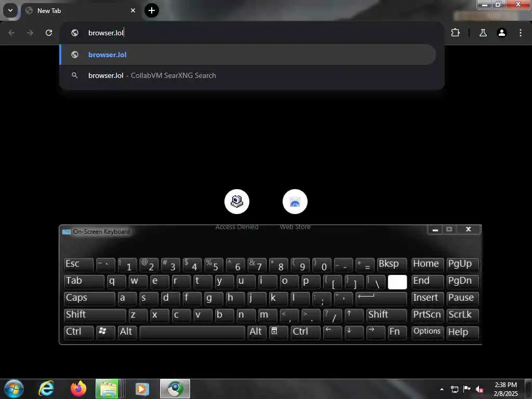Toggle the right Shift key on keyboard
Screen dimensions: 532x399
pos(387,315)
